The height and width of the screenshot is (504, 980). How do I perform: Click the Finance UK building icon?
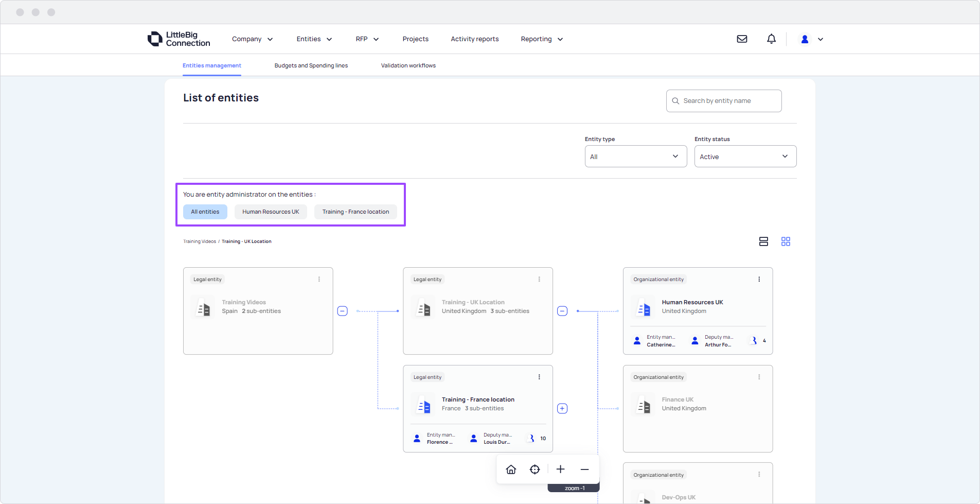[x=643, y=405]
